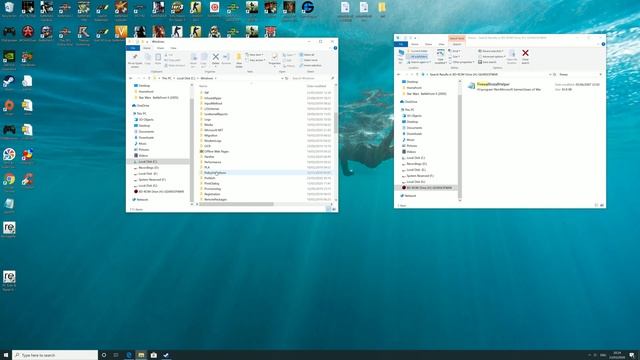Open Advanced options dropdown in search ribbon

[x=492, y=56]
